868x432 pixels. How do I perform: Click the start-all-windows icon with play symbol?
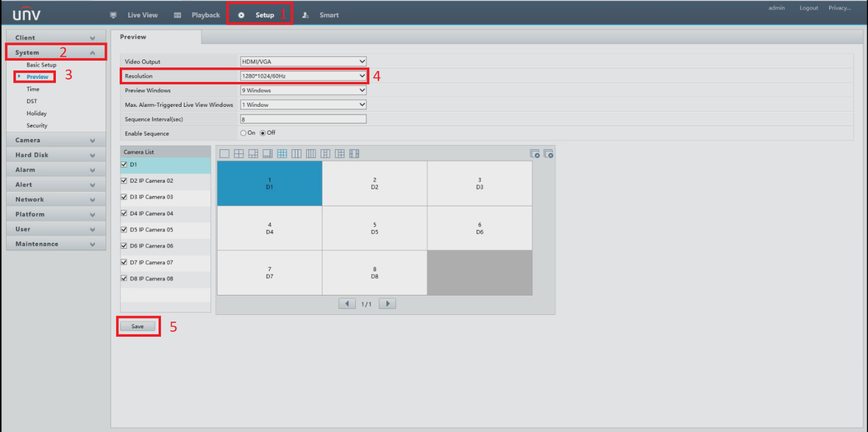point(535,154)
